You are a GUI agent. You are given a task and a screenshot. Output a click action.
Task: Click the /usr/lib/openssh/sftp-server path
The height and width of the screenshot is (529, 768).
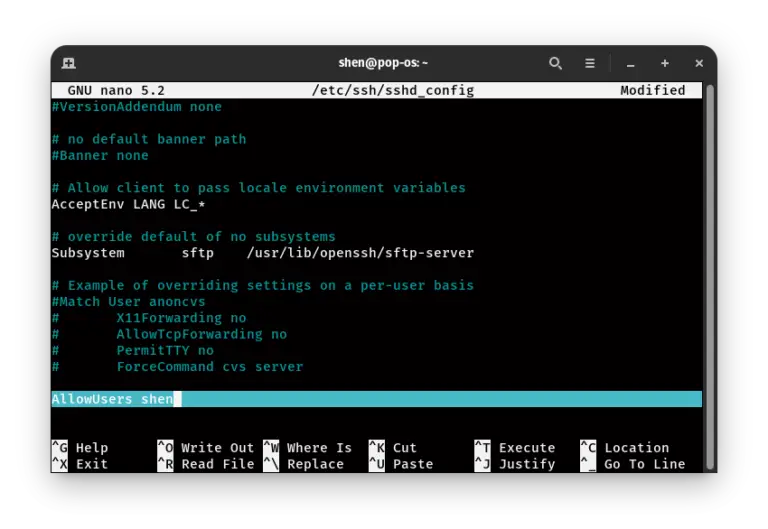coord(360,253)
